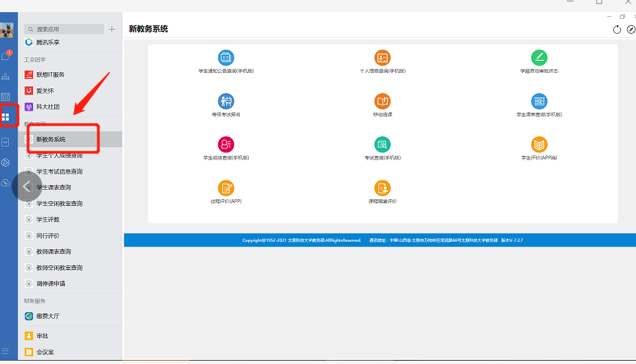Click the 课程随堂评价 icon
The image size is (636, 364).
(x=383, y=188)
